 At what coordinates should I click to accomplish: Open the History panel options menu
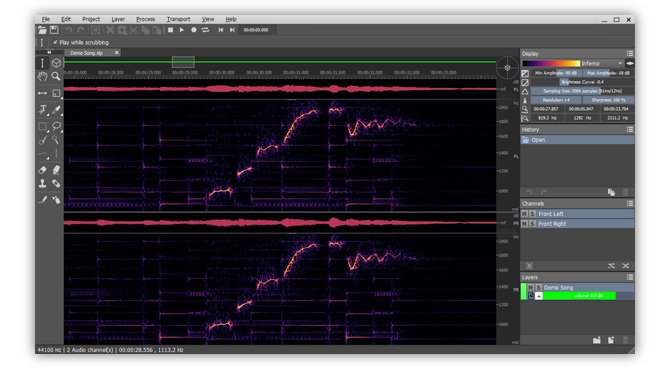(629, 129)
